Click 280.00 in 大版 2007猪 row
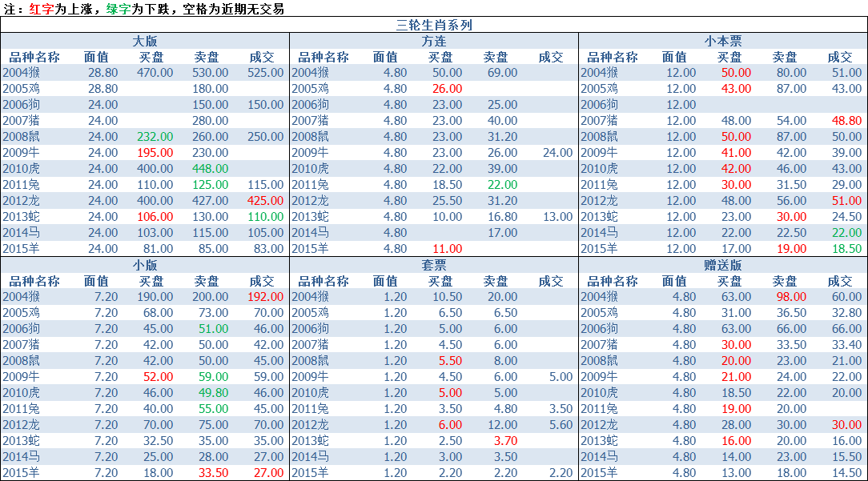The width and height of the screenshot is (868, 481). (211, 121)
